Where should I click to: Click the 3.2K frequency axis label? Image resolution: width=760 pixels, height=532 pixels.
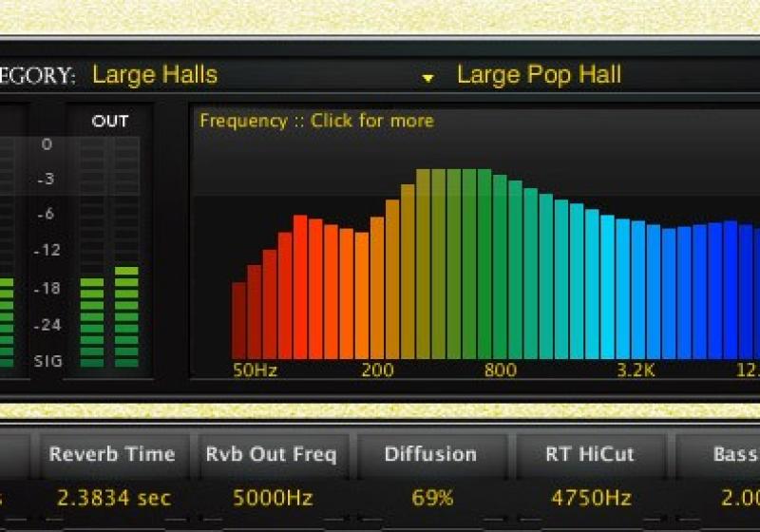(635, 370)
